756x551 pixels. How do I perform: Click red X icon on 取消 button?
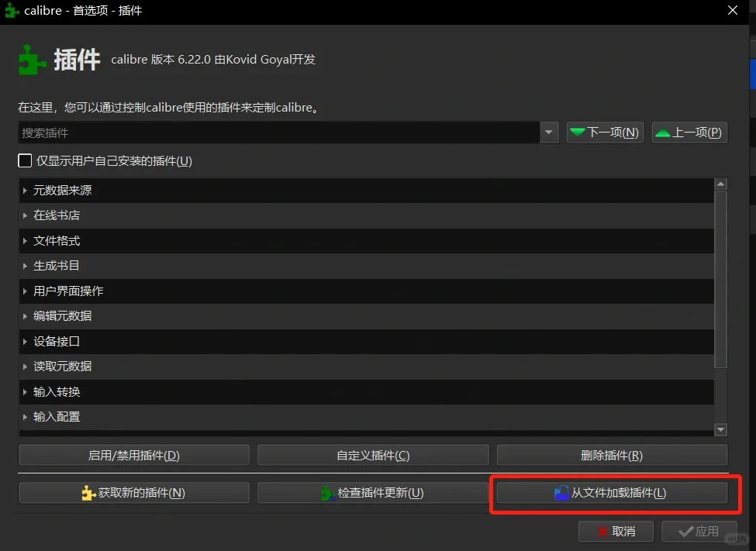602,531
